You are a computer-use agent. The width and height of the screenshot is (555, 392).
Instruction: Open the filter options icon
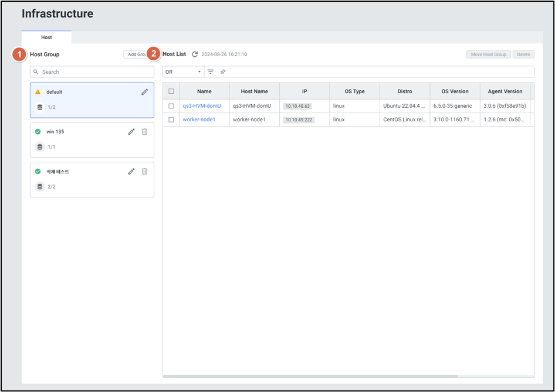tap(211, 72)
